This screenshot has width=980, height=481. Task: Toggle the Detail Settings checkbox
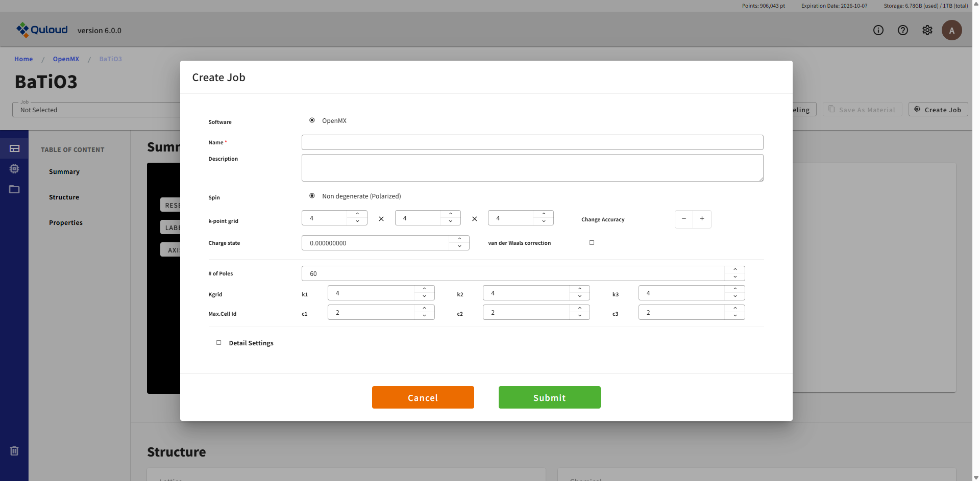pyautogui.click(x=218, y=343)
